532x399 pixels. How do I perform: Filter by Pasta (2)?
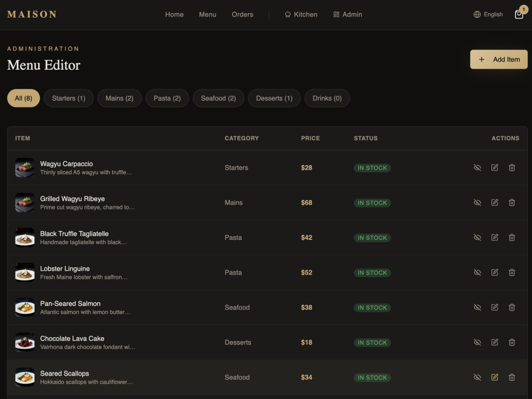(x=167, y=98)
